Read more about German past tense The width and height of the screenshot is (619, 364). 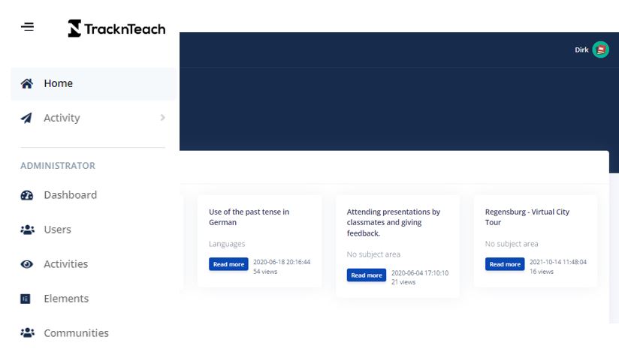pos(228,264)
